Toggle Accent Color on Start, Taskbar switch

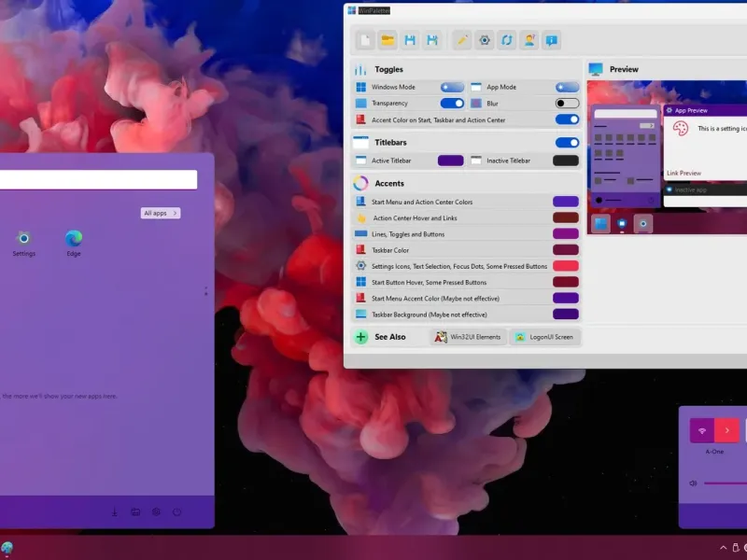(567, 119)
